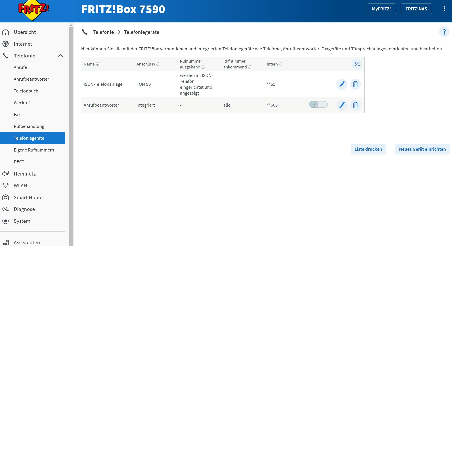The width and height of the screenshot is (452, 476).
Task: Edit the Anrufbeantworter entry with pencil icon
Action: coord(342,105)
